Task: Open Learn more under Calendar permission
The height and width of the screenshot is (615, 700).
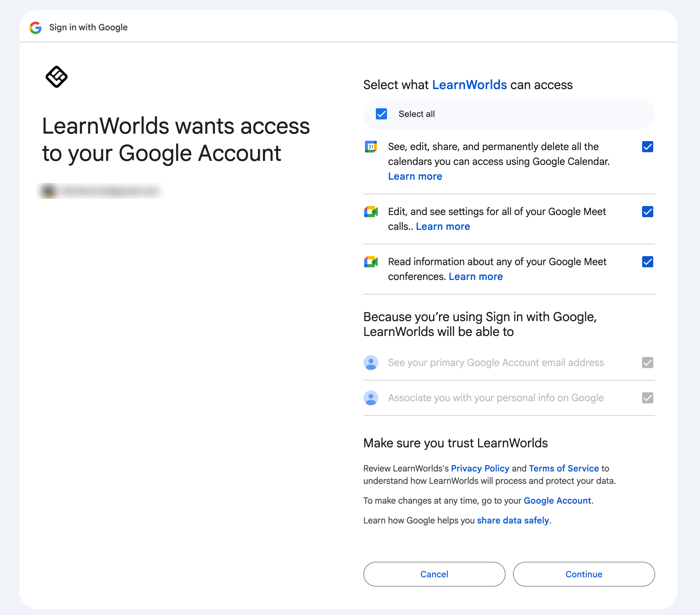Action: click(x=415, y=176)
